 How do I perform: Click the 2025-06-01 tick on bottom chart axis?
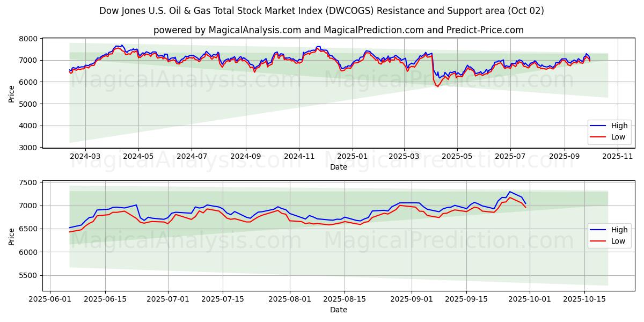pyautogui.click(x=50, y=299)
